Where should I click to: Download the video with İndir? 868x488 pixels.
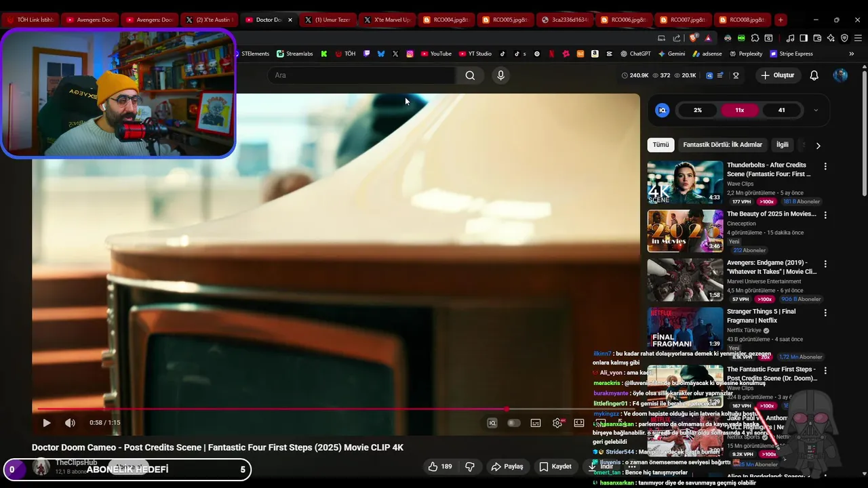pos(601,466)
